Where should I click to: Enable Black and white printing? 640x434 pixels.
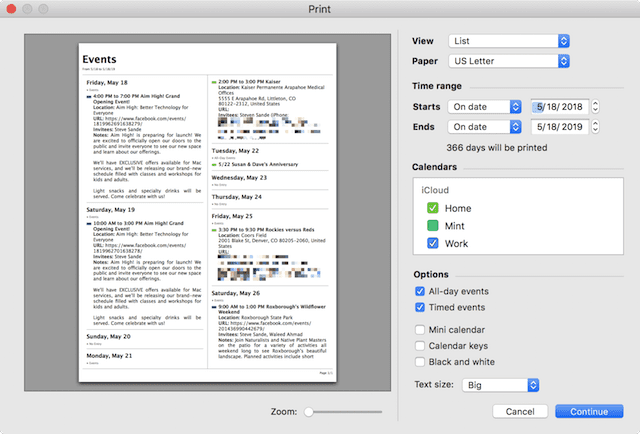tap(420, 362)
